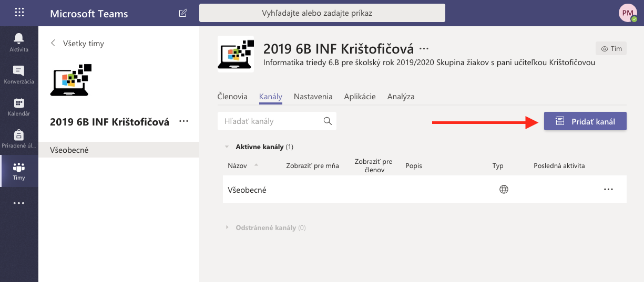644x282 pixels.
Task: Switch to the Členovia tab
Action: click(x=232, y=97)
